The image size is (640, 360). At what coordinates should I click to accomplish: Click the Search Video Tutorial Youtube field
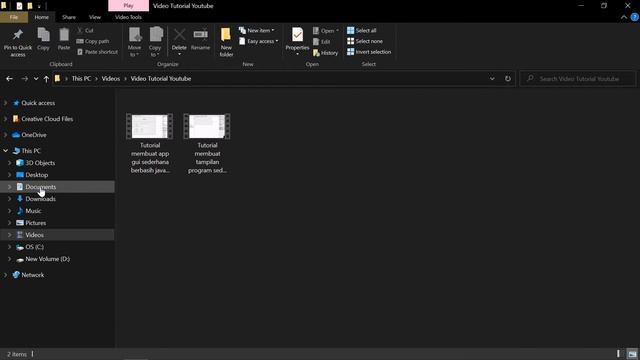coord(578,79)
